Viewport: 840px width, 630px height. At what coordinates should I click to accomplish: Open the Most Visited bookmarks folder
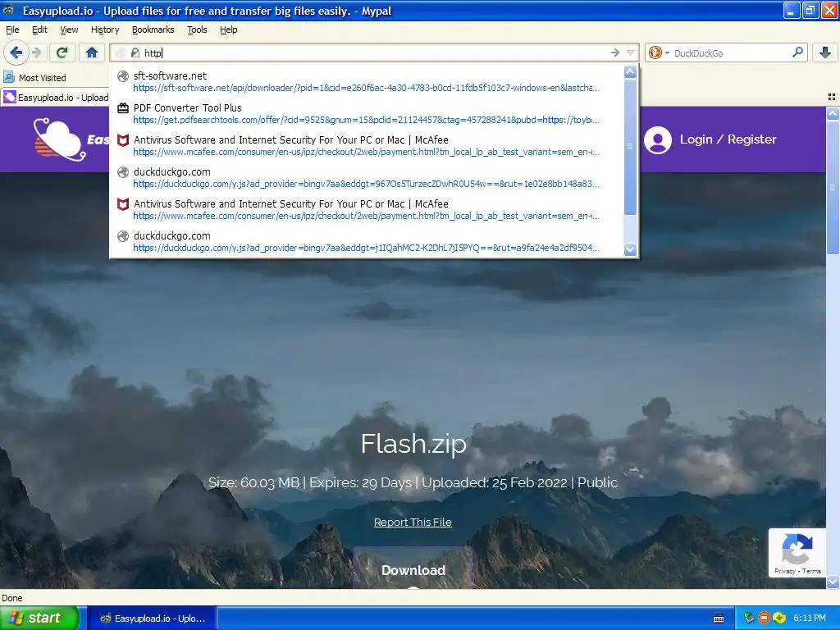tap(34, 78)
